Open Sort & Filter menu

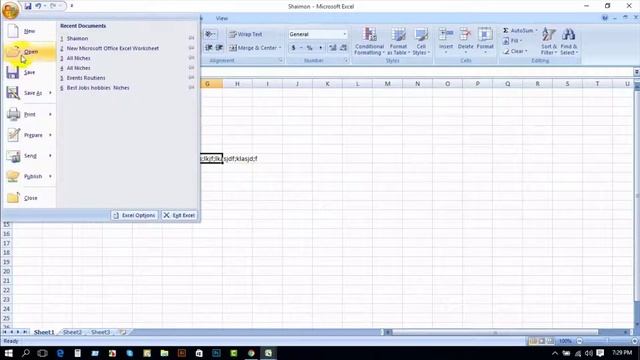click(549, 41)
